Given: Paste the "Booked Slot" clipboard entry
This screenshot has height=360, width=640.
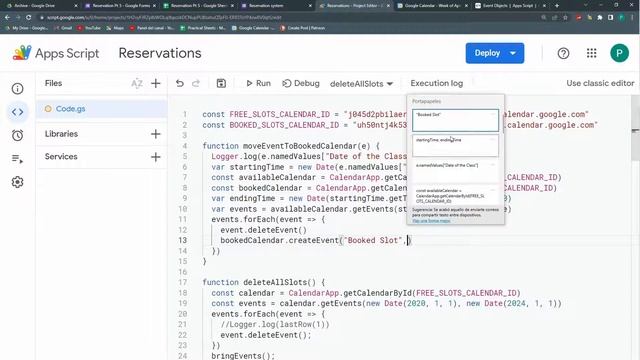Looking at the screenshot, I should tap(455, 120).
